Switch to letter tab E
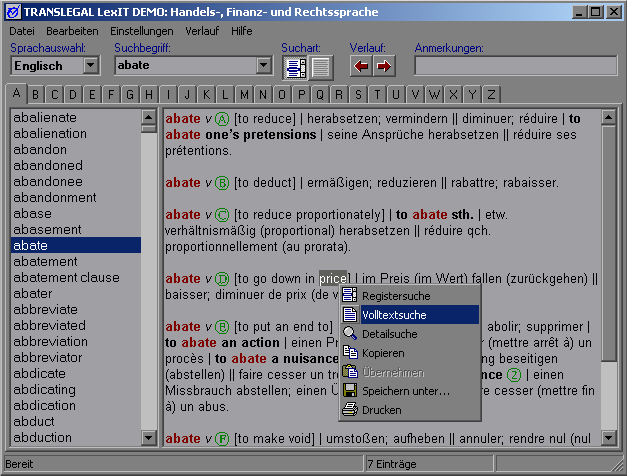Image resolution: width=627 pixels, height=476 pixels. coord(92,95)
